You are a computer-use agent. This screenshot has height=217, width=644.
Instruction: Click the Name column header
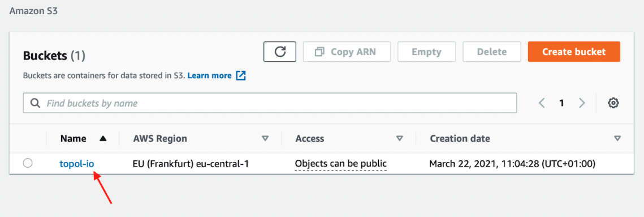tap(73, 139)
